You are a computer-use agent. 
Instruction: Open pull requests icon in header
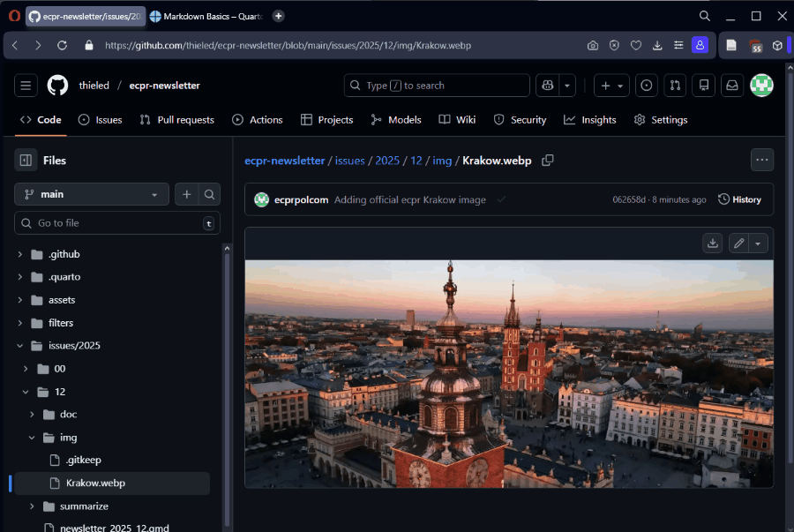675,86
